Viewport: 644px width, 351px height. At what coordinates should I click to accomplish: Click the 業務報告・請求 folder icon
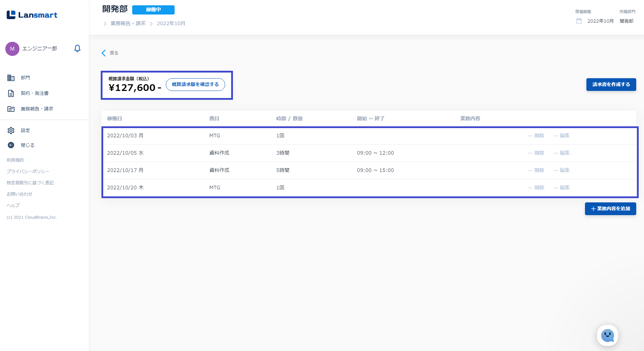click(x=11, y=109)
